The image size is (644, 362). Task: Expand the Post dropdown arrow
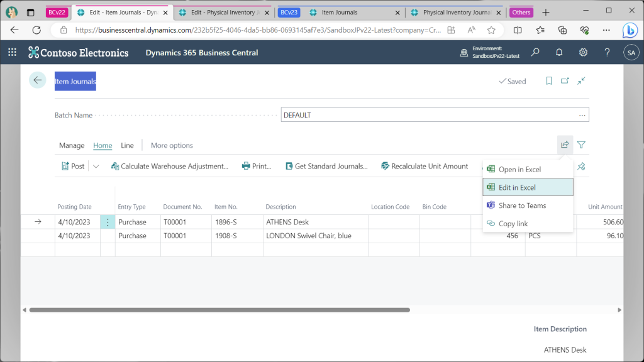pos(96,166)
